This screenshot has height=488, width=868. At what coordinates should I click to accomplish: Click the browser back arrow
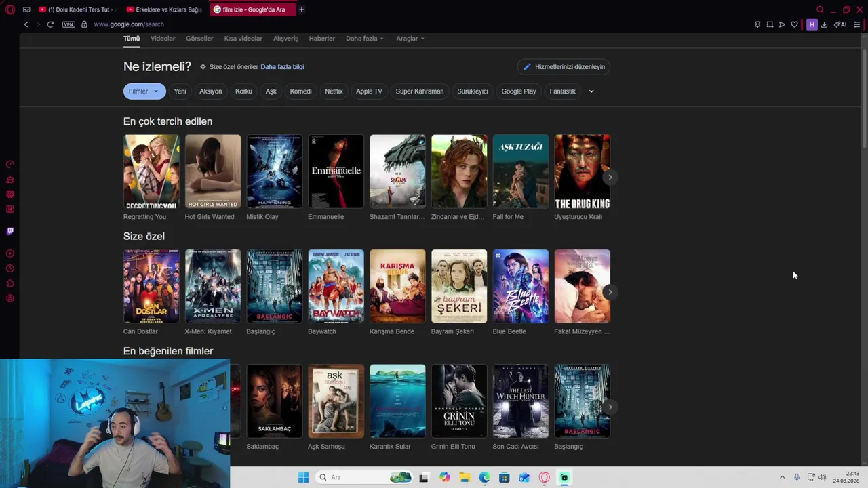[26, 24]
